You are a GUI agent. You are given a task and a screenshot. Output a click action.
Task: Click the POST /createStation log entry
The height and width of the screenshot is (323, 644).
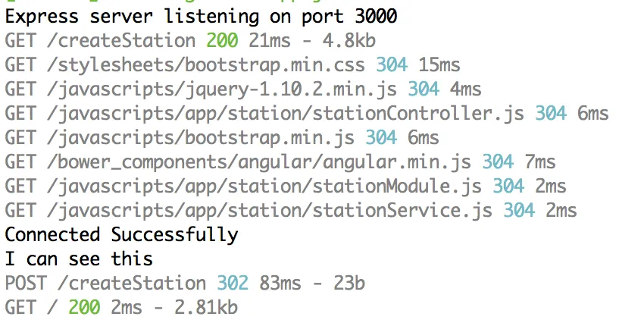pyautogui.click(x=105, y=283)
